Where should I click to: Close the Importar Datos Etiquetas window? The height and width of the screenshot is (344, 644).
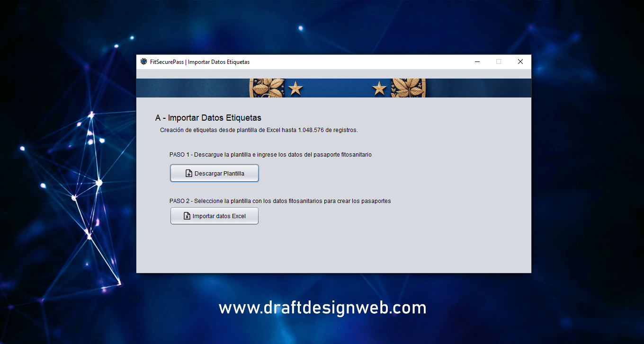point(520,62)
